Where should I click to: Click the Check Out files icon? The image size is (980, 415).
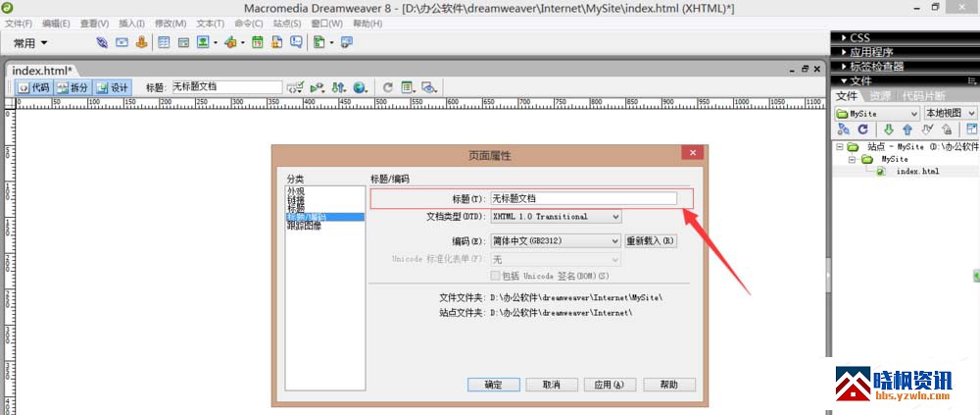927,130
